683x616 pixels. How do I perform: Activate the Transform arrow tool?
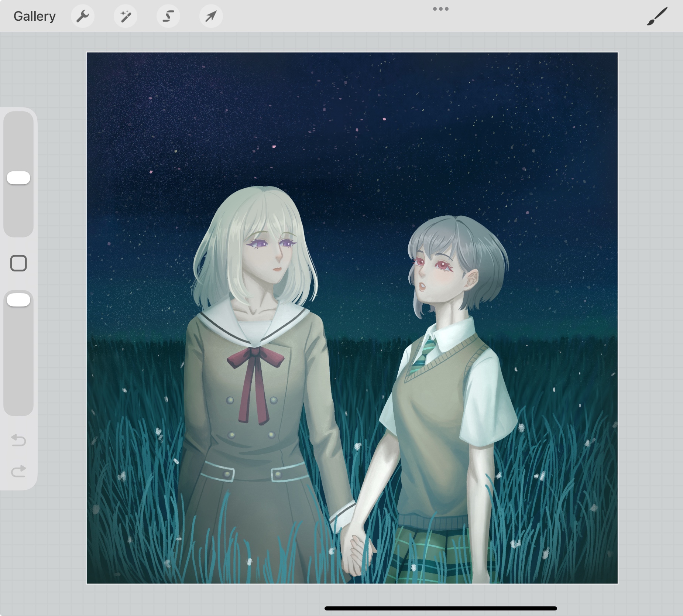[211, 16]
